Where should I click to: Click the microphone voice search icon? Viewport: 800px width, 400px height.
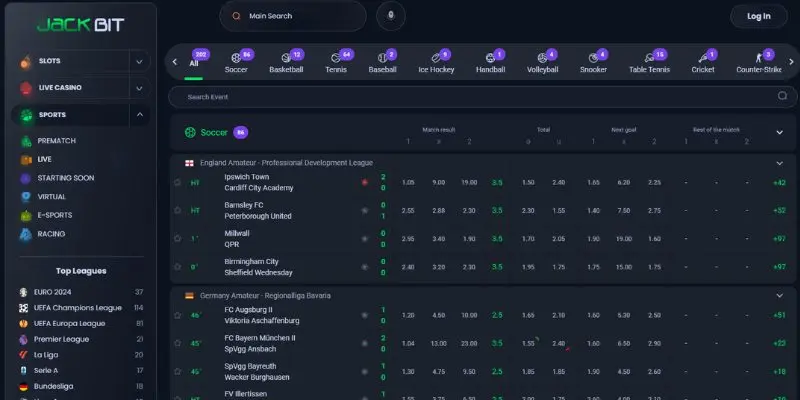[x=391, y=16]
